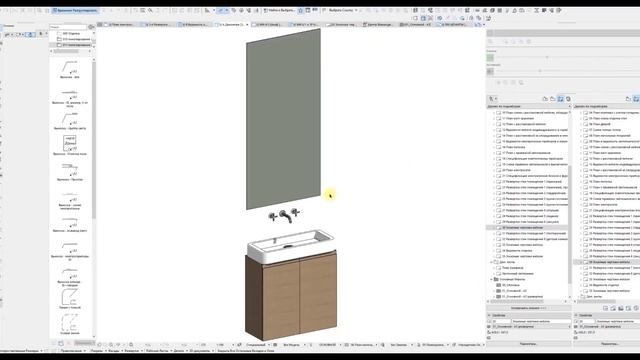
Task: Click the Publisher Sets icon in left navigator header
Action: [568, 99]
